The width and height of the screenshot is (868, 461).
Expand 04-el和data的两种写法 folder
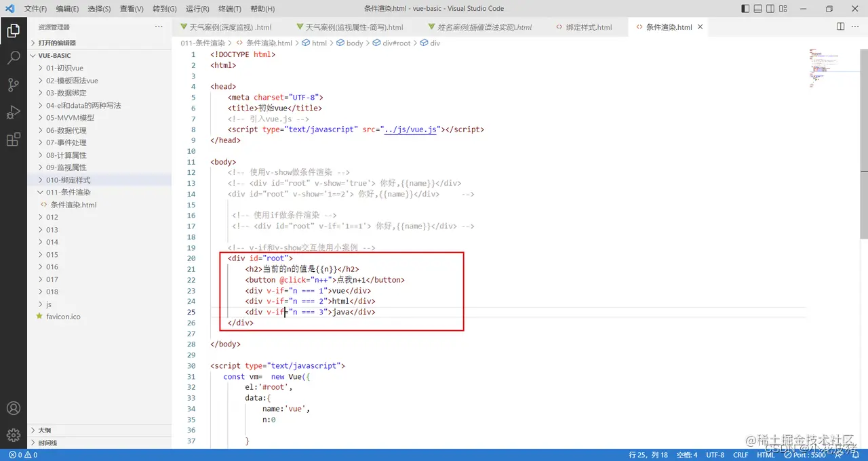pos(100,105)
